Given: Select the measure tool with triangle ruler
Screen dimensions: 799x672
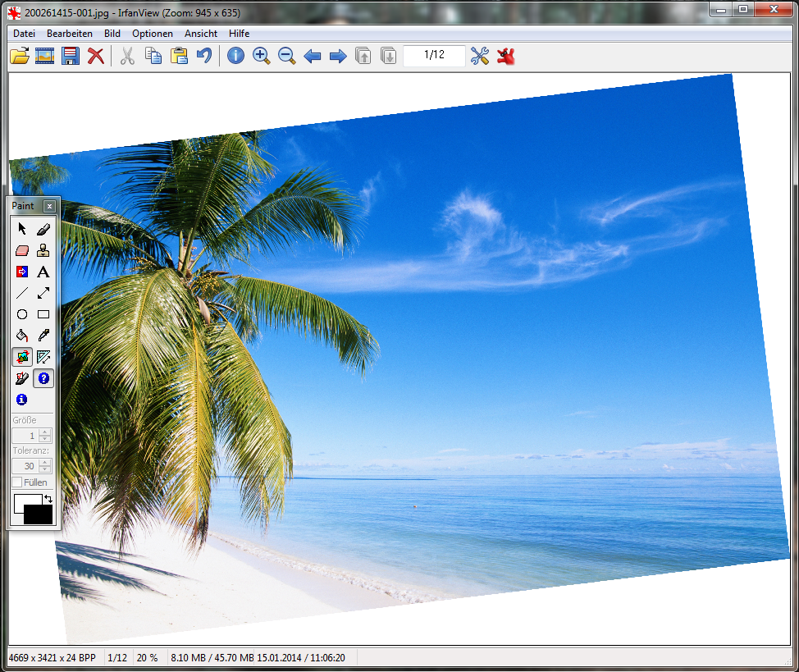Looking at the screenshot, I should tap(43, 357).
